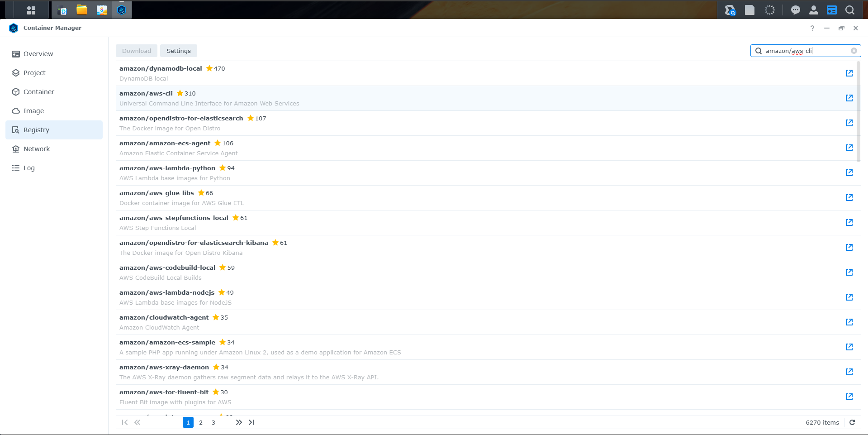Screen dimensions: 868x435
Task: Click the Download button
Action: tap(137, 51)
